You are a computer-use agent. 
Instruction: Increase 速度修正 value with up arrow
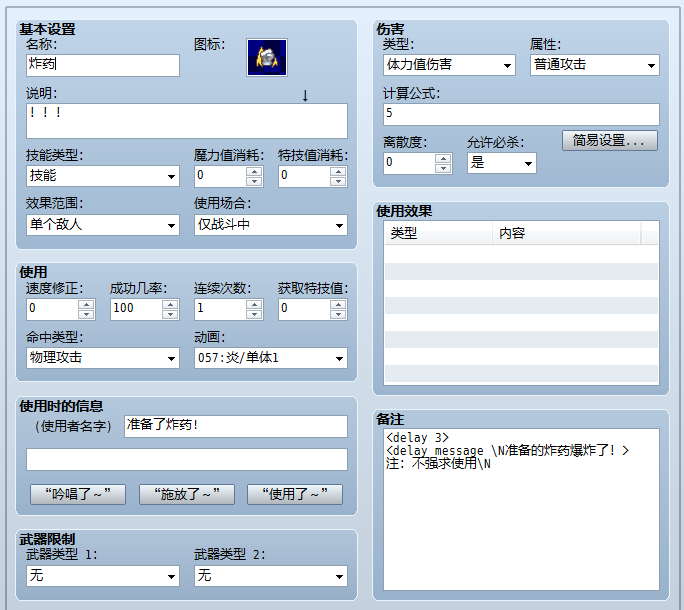coord(86,304)
